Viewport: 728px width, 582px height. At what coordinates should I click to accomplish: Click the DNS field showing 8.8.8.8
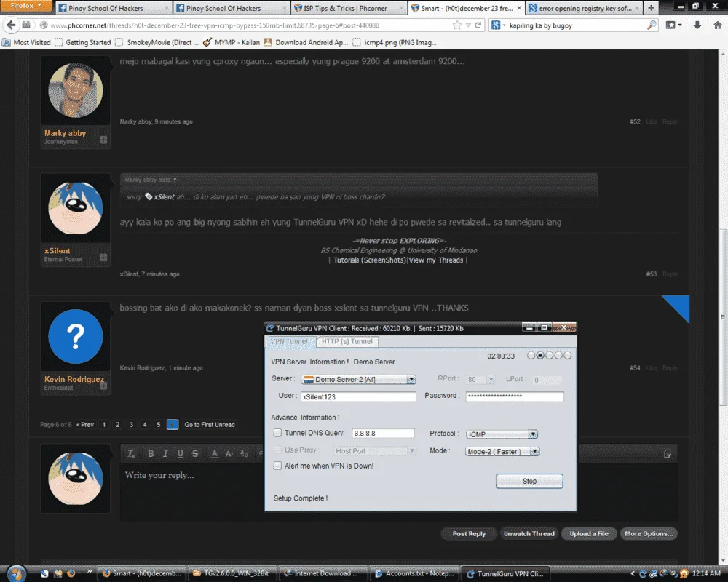click(383, 433)
